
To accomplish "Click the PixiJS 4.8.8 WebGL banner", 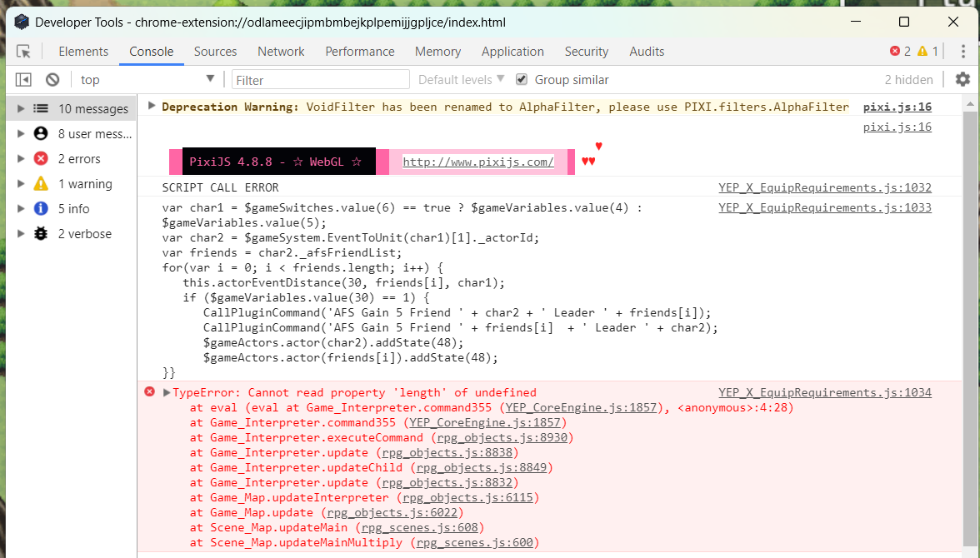I will pyautogui.click(x=278, y=162).
